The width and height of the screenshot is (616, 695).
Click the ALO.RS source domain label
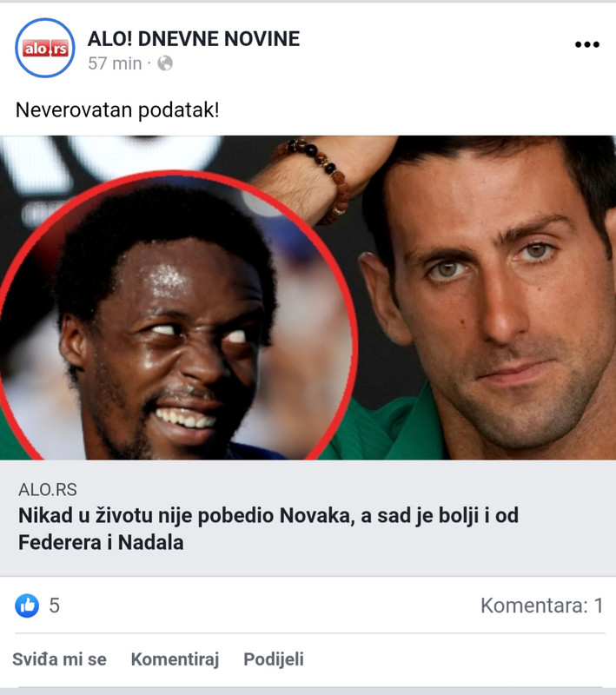tap(48, 490)
